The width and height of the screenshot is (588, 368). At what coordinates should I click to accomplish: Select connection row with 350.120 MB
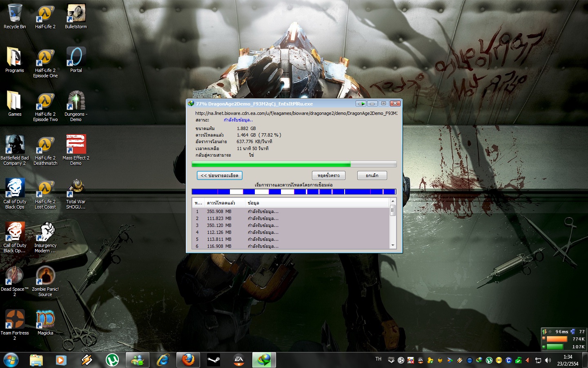tap(291, 225)
